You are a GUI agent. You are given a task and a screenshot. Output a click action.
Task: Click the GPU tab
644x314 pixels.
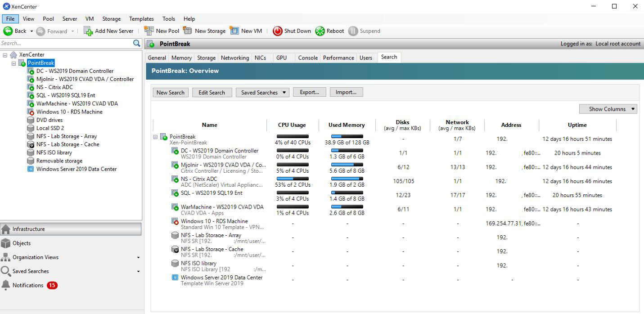pyautogui.click(x=282, y=58)
